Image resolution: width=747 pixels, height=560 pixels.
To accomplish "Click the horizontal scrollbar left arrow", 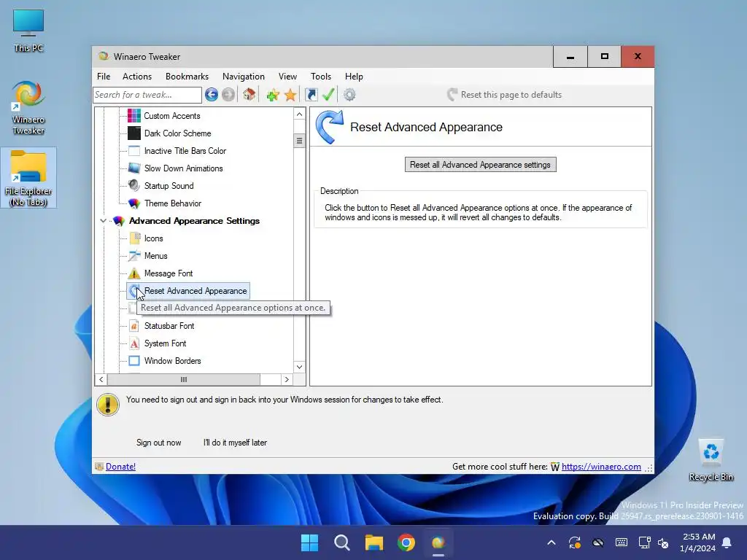I will click(x=101, y=379).
